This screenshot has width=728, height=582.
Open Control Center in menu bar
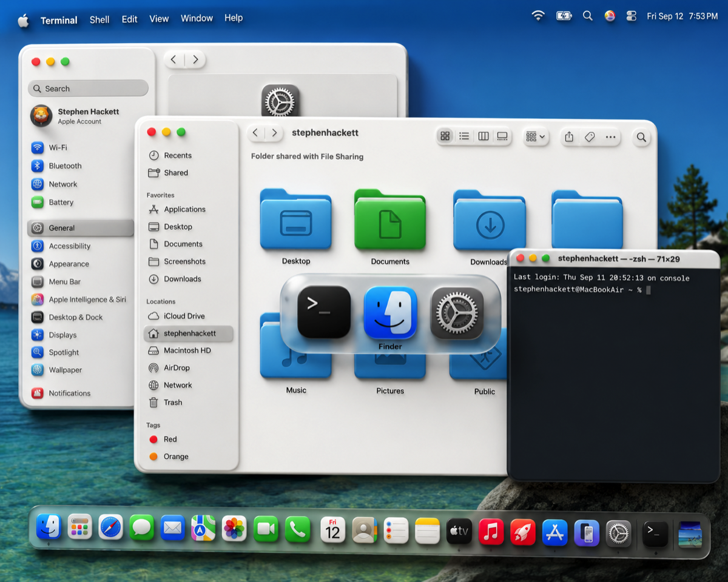click(x=631, y=16)
